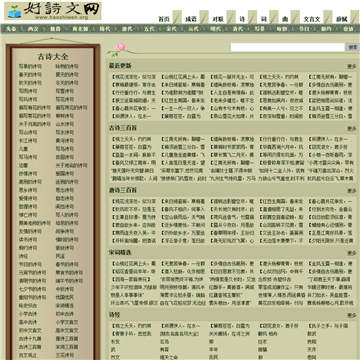The height and width of the screenshot is (360, 360).
Task: Focus the search input box
Action: [x=288, y=47]
